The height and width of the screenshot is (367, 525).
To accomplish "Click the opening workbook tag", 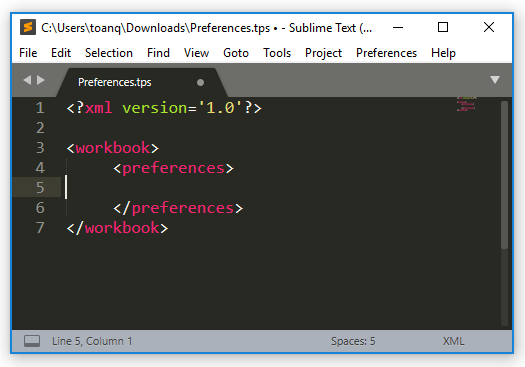I will click(112, 148).
